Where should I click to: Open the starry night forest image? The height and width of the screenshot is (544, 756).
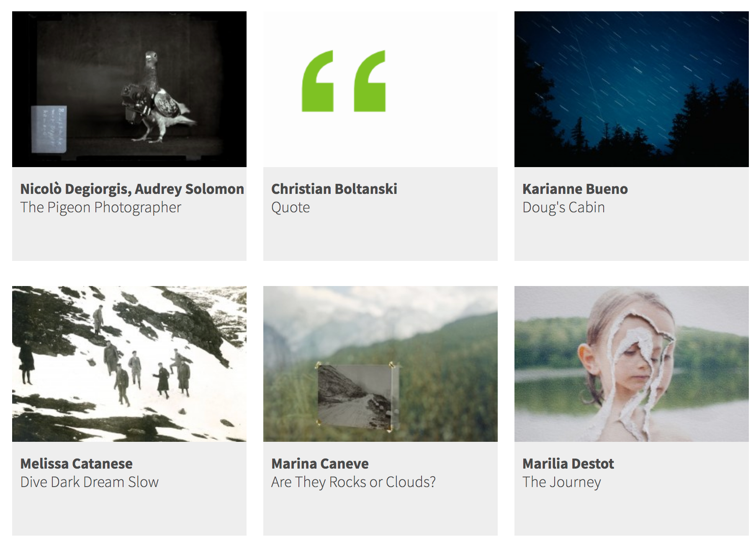coord(631,89)
